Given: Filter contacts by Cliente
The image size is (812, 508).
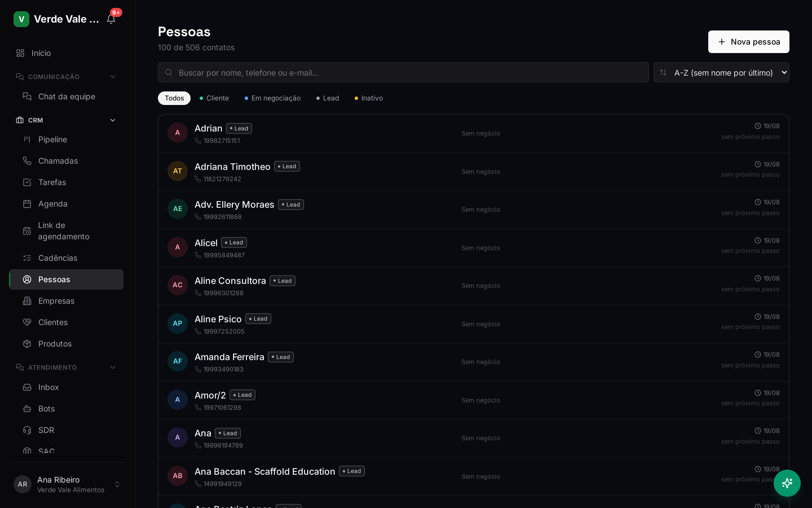Looking at the screenshot, I should coord(214,98).
